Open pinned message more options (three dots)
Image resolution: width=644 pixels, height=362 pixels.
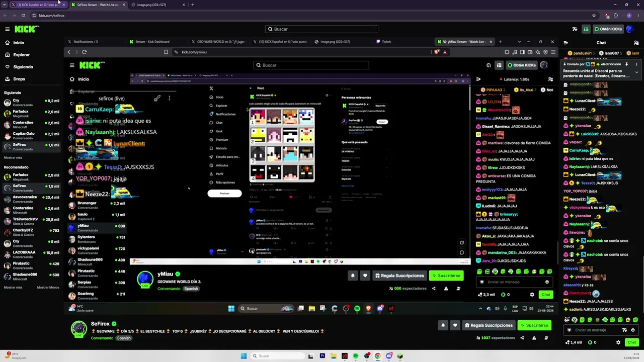pos(636,64)
